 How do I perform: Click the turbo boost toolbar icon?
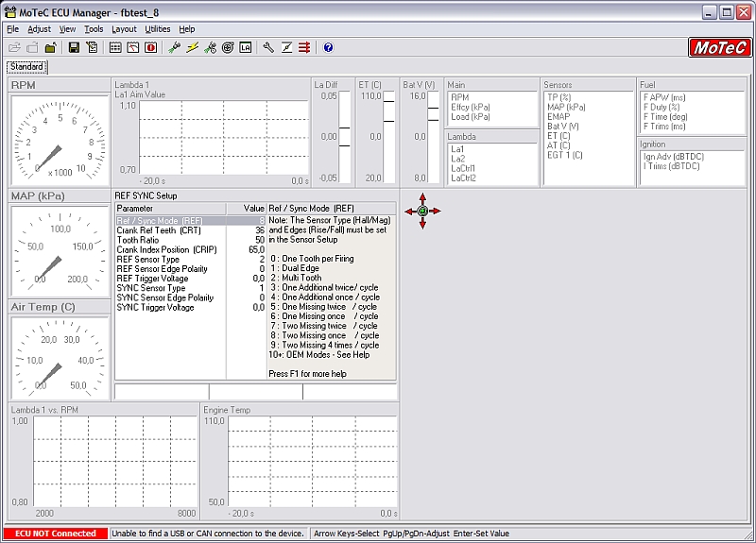pyautogui.click(x=228, y=48)
